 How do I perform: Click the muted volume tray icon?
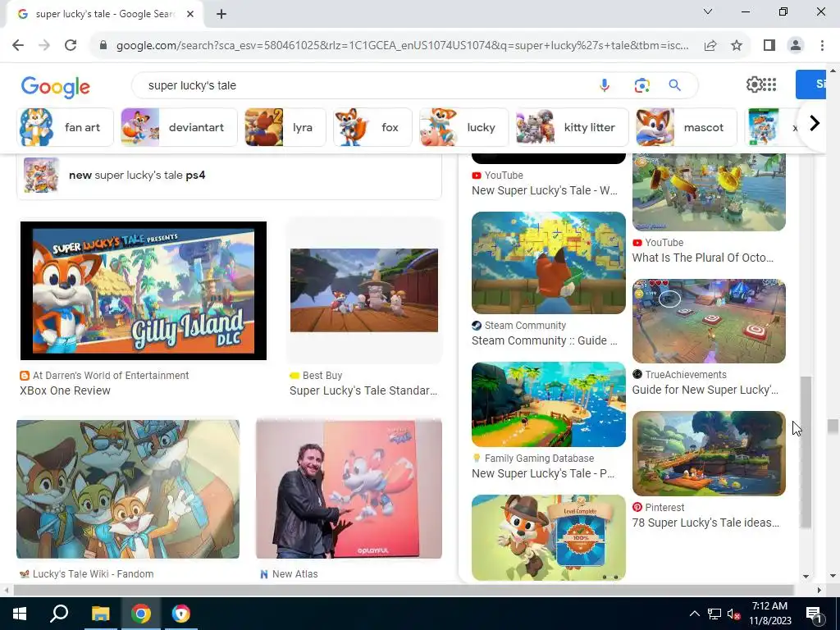733,614
